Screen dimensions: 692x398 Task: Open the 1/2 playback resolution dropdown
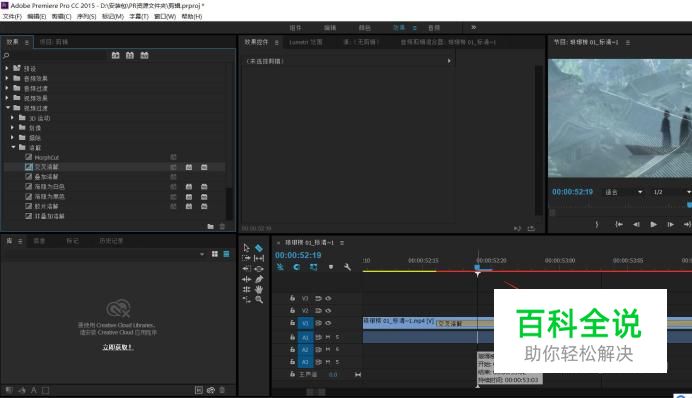671,192
